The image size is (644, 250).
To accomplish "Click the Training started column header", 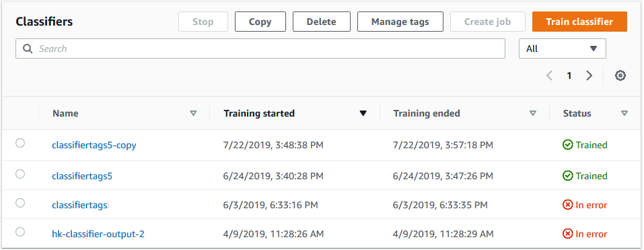I will tap(259, 113).
